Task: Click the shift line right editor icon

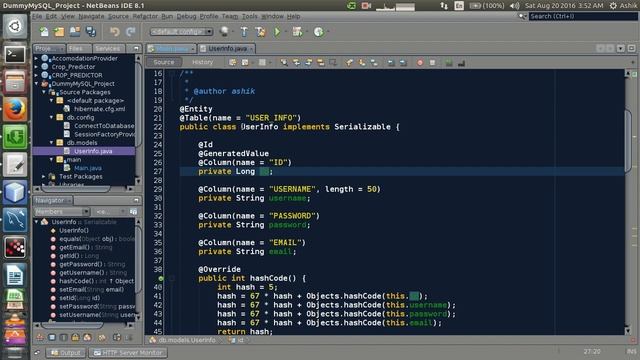Action: pyautogui.click(x=403, y=62)
